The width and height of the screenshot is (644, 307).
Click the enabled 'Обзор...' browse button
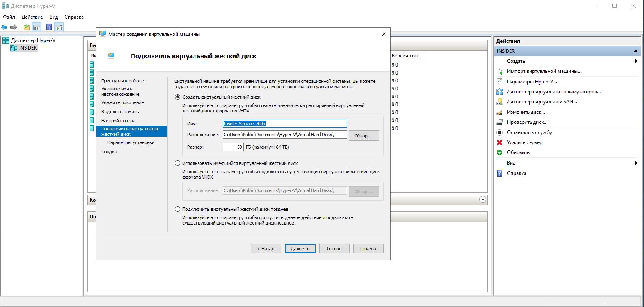(x=364, y=136)
